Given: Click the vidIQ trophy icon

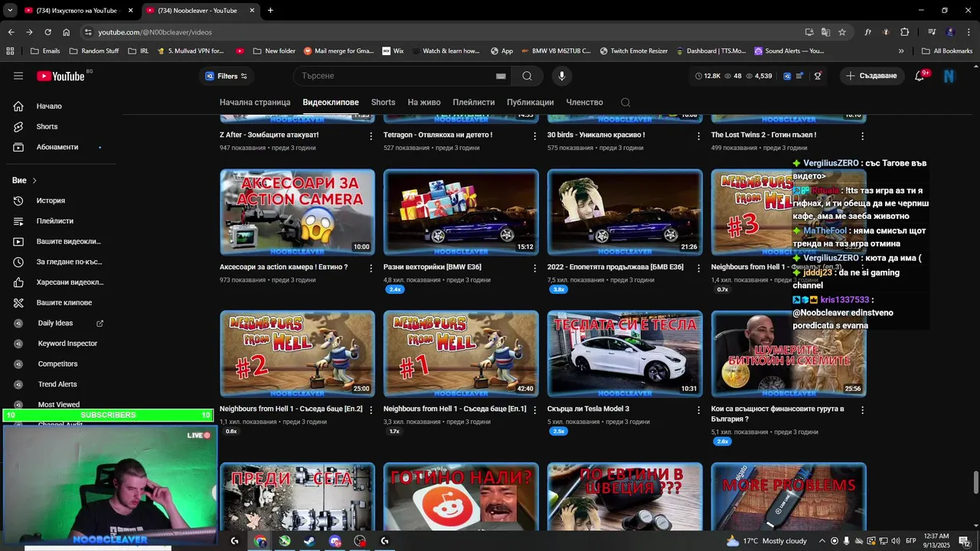Looking at the screenshot, I should tap(818, 76).
